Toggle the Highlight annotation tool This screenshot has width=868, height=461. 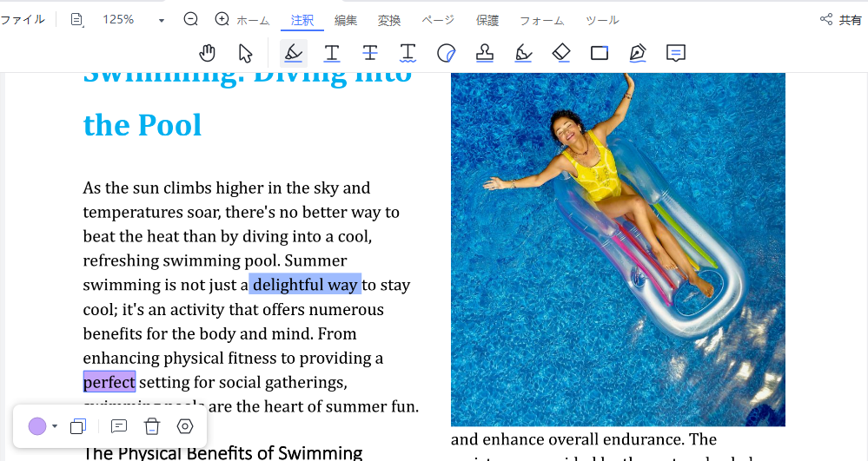(x=294, y=53)
